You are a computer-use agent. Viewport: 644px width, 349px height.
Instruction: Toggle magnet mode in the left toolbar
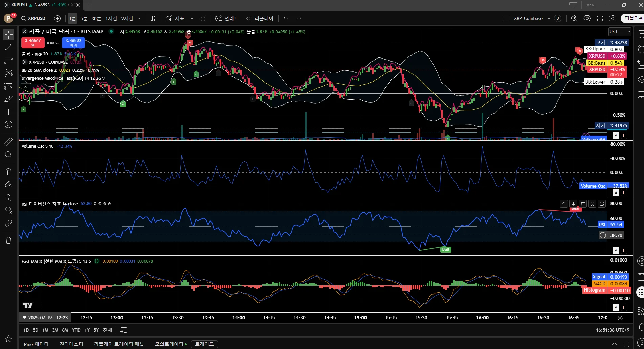[8, 172]
